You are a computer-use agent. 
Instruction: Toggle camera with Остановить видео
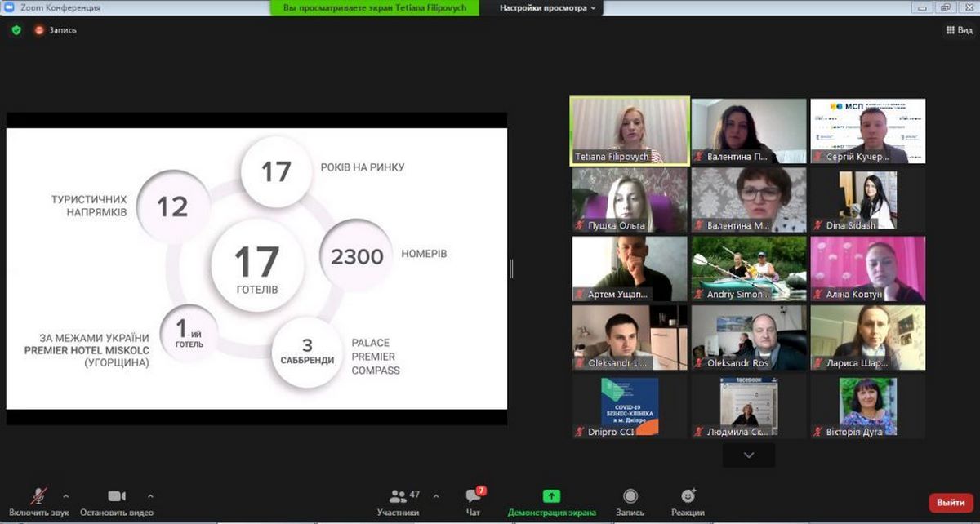point(117,496)
